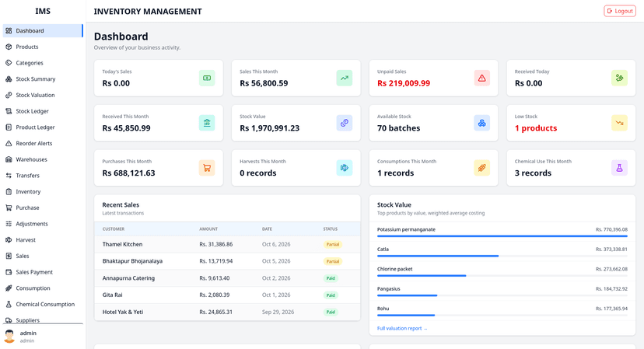Navigate to the Warehouses page
644x349 pixels.
[43, 159]
